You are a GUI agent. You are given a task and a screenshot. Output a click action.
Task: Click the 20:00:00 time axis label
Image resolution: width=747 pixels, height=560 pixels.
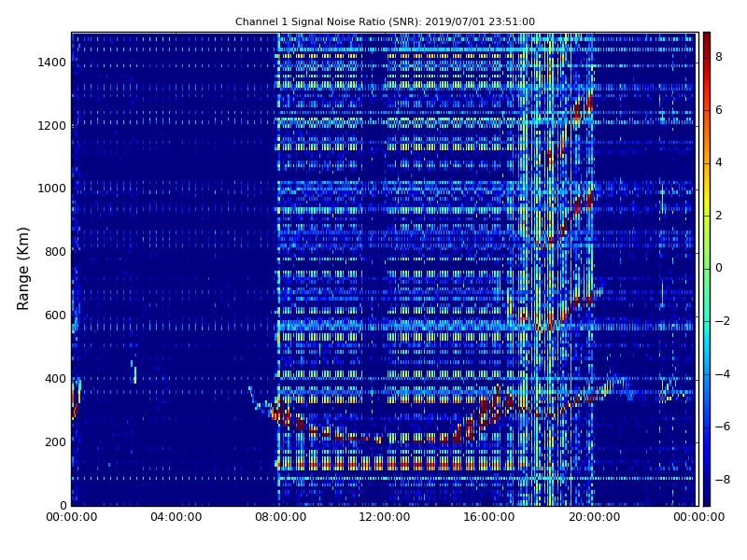(x=595, y=517)
